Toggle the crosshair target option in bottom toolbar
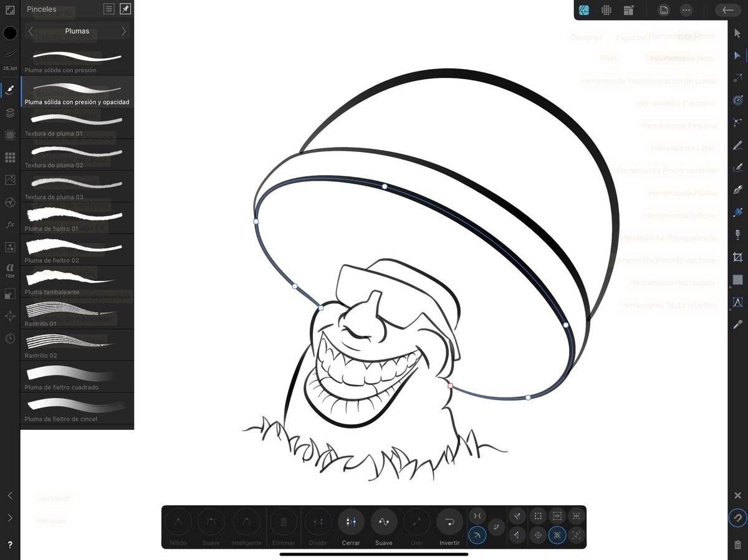Viewport: 748px width, 560px height. coord(538,535)
